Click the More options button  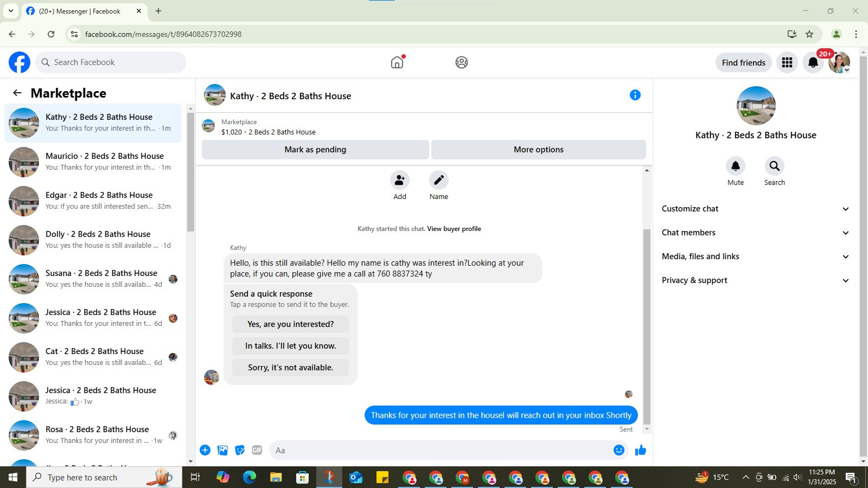(539, 150)
